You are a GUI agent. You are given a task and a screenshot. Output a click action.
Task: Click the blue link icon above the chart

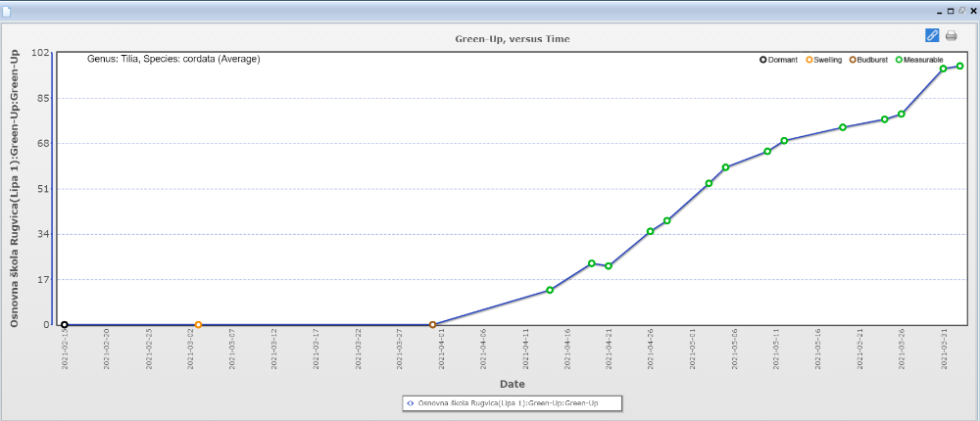click(x=932, y=35)
